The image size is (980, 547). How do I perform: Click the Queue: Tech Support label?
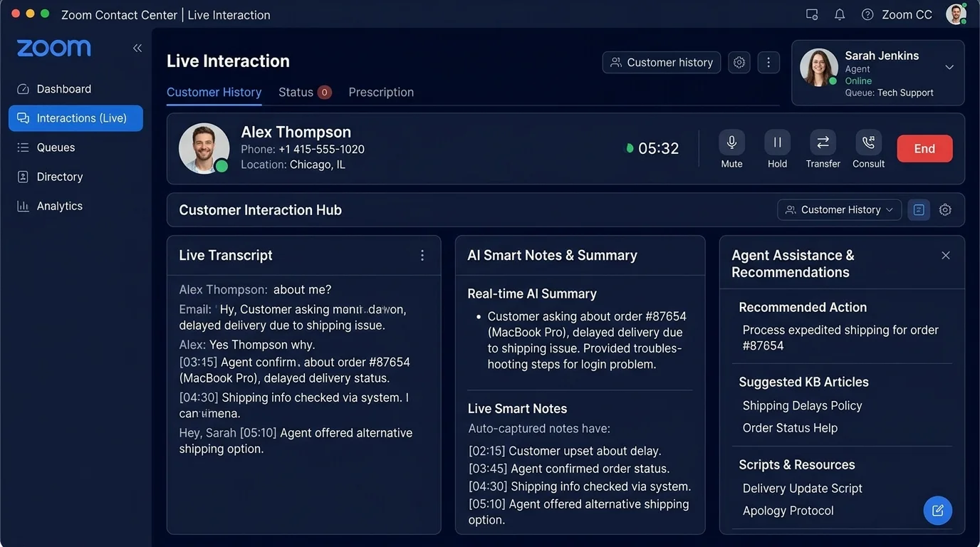889,93
